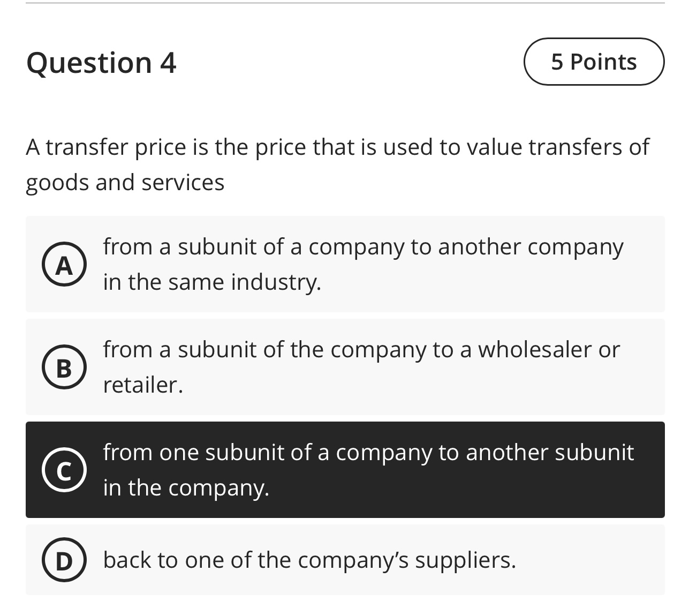
Task: Click the Question 4 heading
Action: coord(102,62)
